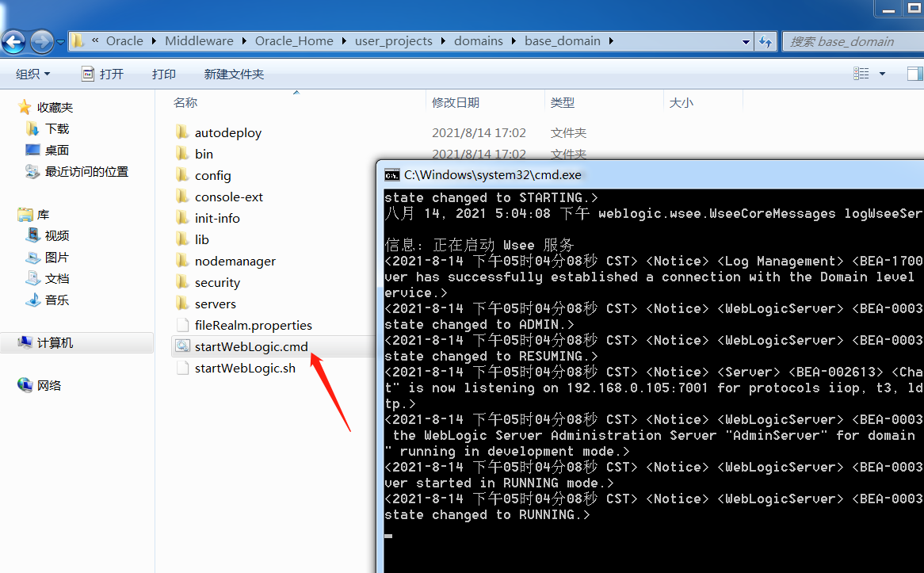Open the view options dropdown arrow
924x573 pixels.
(x=882, y=74)
